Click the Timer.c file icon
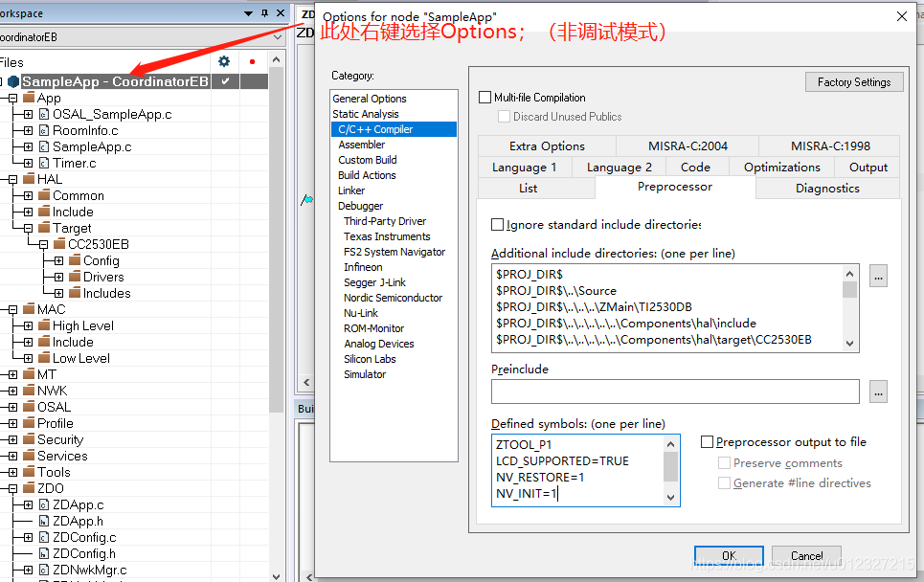This screenshot has height=582, width=924. pos(44,163)
